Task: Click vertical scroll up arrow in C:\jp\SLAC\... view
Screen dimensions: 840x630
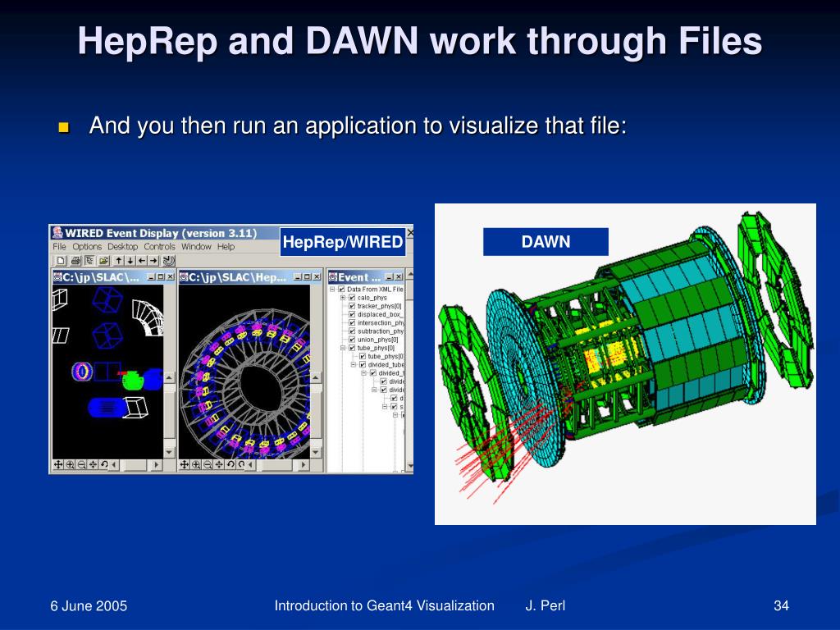Action: (x=169, y=377)
